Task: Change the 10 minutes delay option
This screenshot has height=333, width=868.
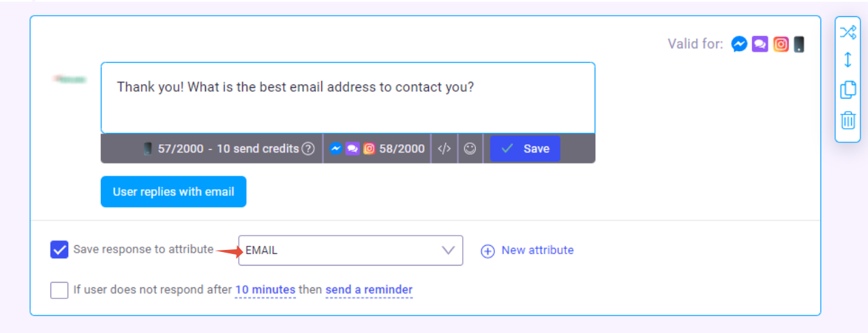Action: 265,290
